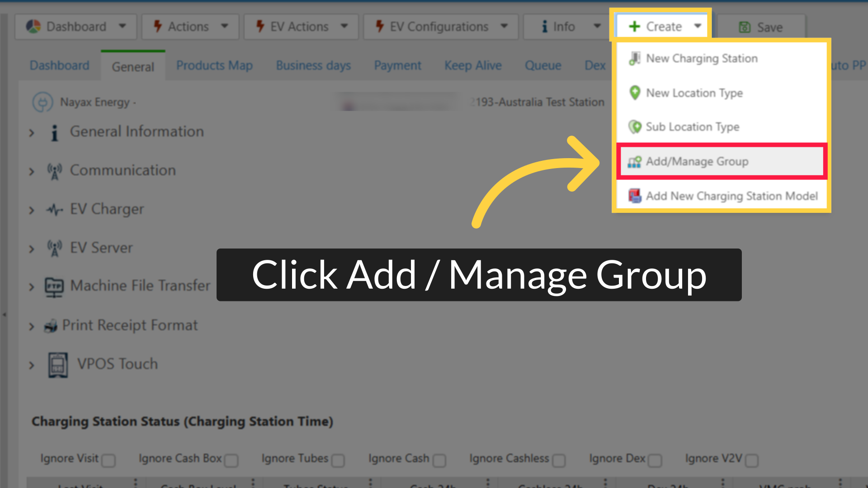Click the Add/Manage Group icon
Image resolution: width=868 pixels, height=488 pixels.
point(634,162)
